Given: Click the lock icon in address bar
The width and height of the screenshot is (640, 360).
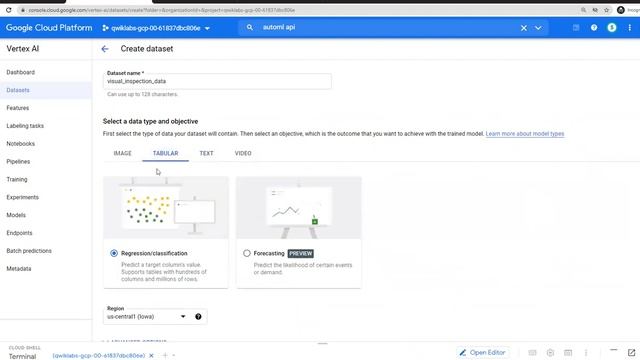Looking at the screenshot, I should [x=23, y=10].
